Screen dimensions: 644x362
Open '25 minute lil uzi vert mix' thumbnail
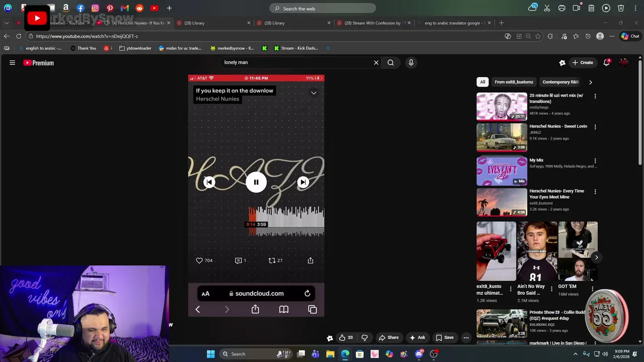click(x=502, y=107)
